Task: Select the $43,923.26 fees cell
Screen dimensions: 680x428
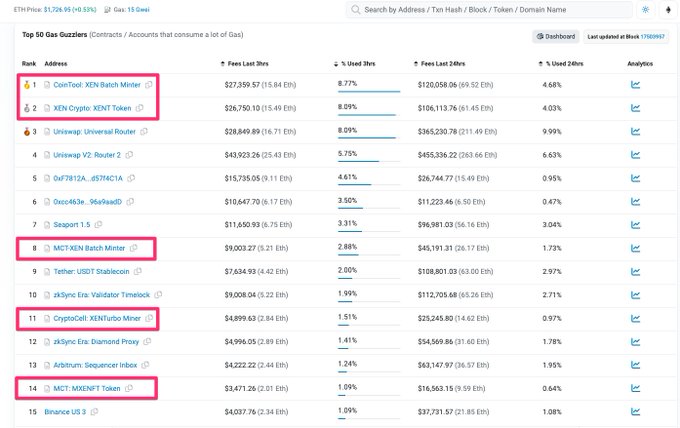Action: coord(260,155)
